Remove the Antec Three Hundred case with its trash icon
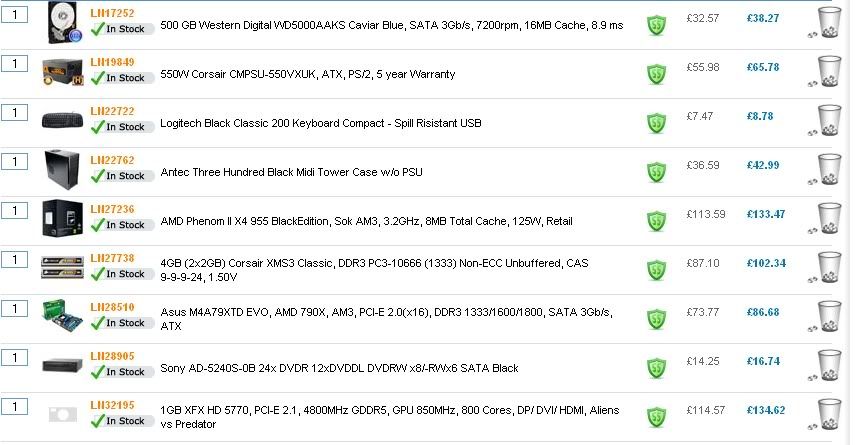 (x=829, y=172)
